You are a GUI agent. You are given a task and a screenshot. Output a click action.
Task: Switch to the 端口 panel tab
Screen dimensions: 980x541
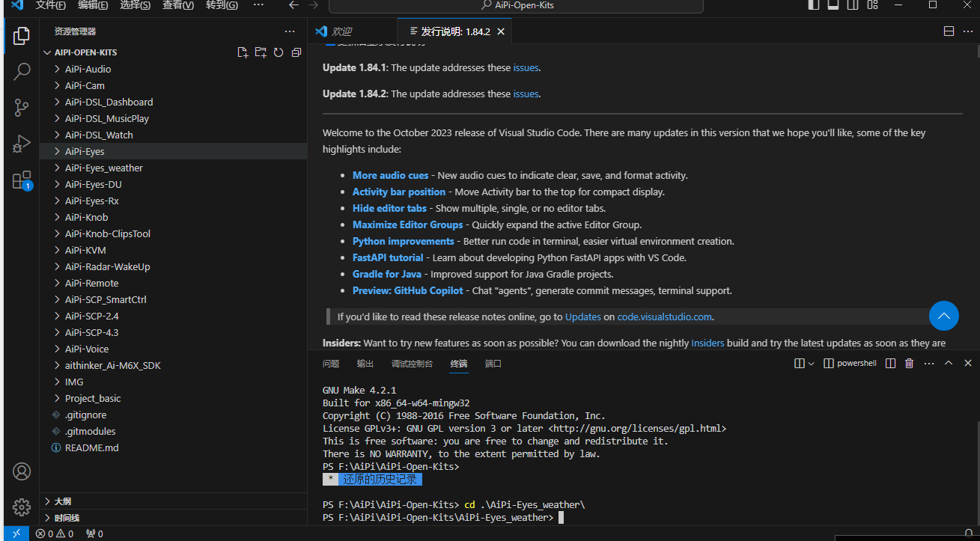pyautogui.click(x=493, y=364)
